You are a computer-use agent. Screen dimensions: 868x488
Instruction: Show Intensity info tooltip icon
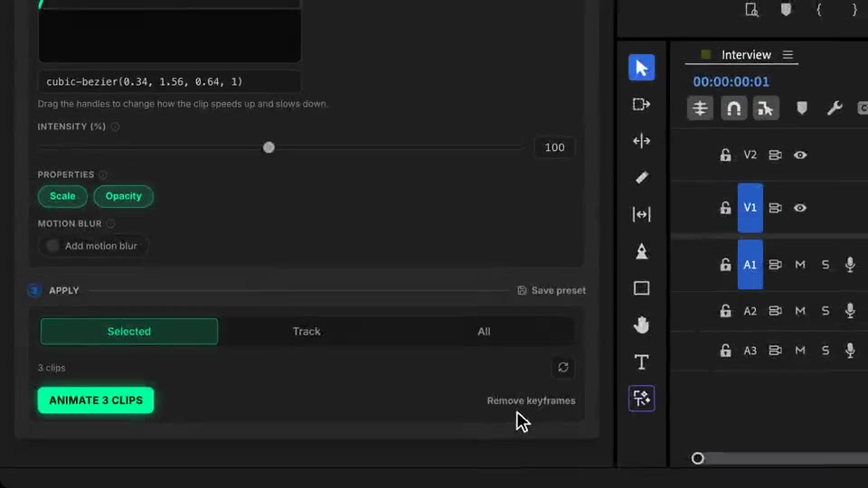click(115, 127)
